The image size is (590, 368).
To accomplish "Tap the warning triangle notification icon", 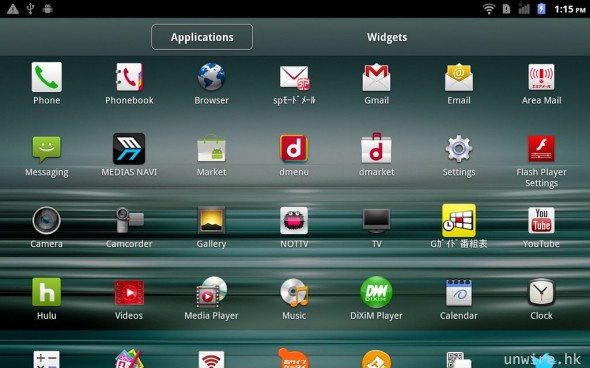I will pyautogui.click(x=13, y=9).
